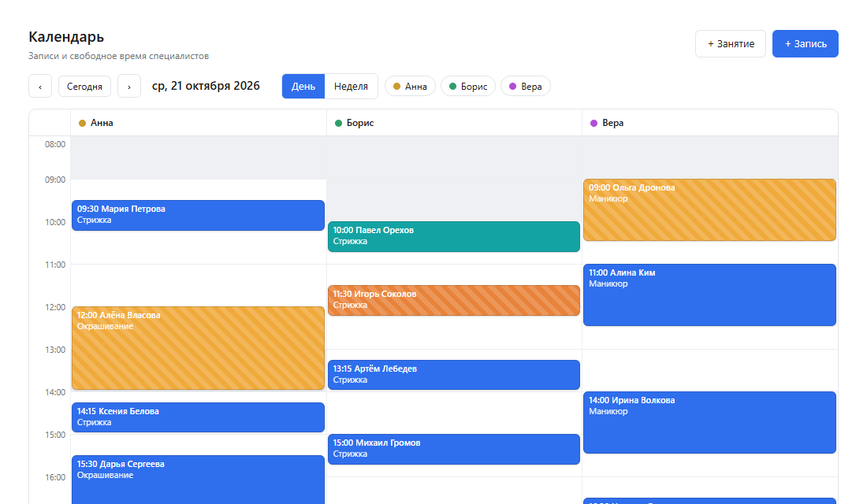The image size is (867, 504).
Task: Select the Вера column header
Action: [710, 123]
